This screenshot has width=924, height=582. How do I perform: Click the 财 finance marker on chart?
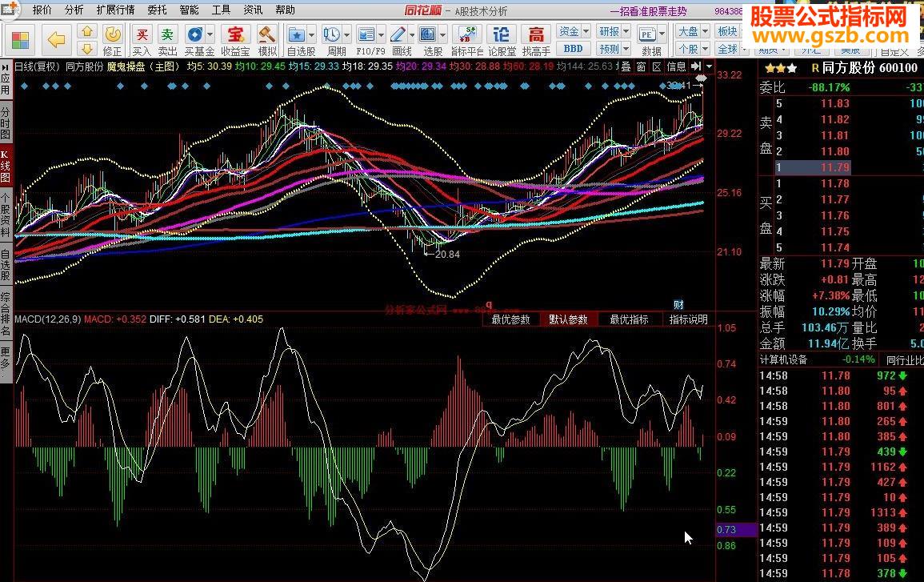click(679, 304)
